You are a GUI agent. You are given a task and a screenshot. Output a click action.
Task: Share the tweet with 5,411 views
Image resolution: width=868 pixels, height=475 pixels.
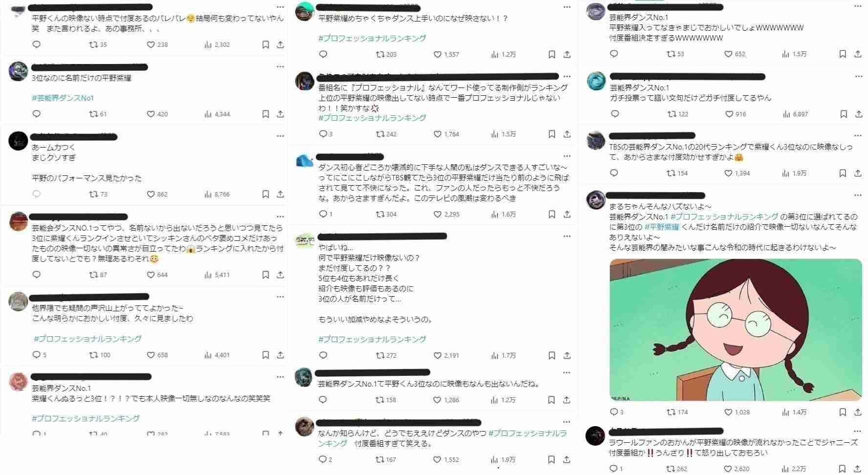[280, 275]
